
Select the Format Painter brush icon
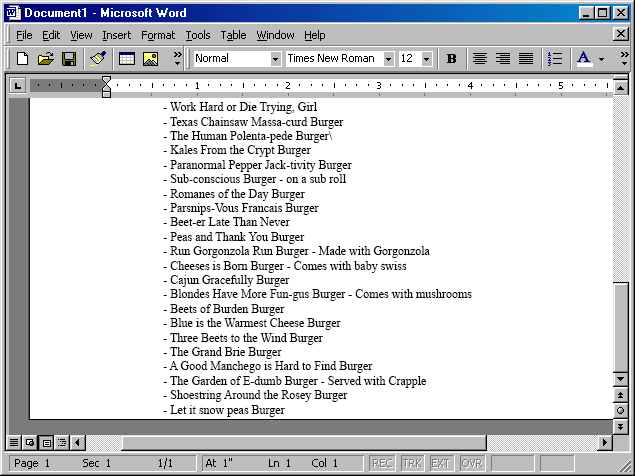[97, 59]
